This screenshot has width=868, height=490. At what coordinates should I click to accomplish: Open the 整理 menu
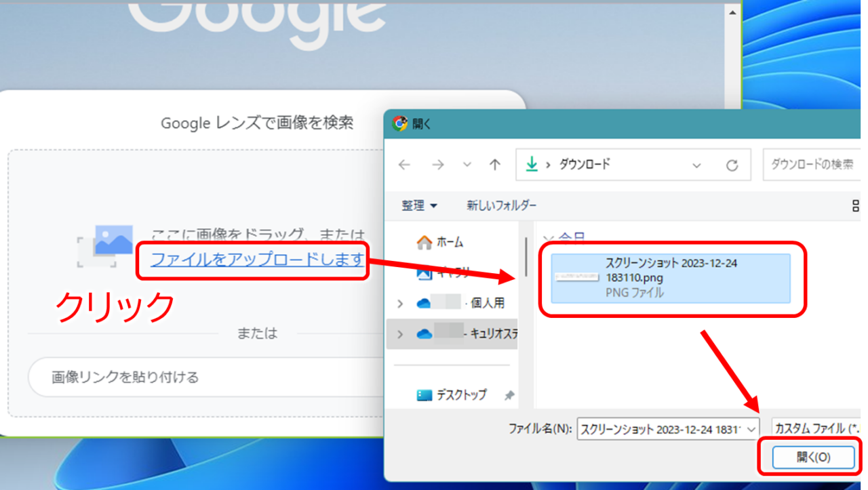pos(419,205)
